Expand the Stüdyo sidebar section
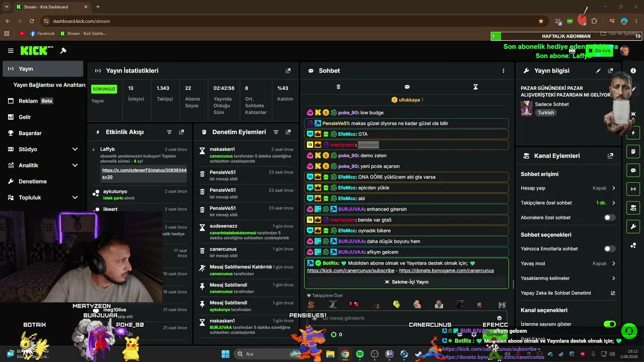 click(x=75, y=149)
